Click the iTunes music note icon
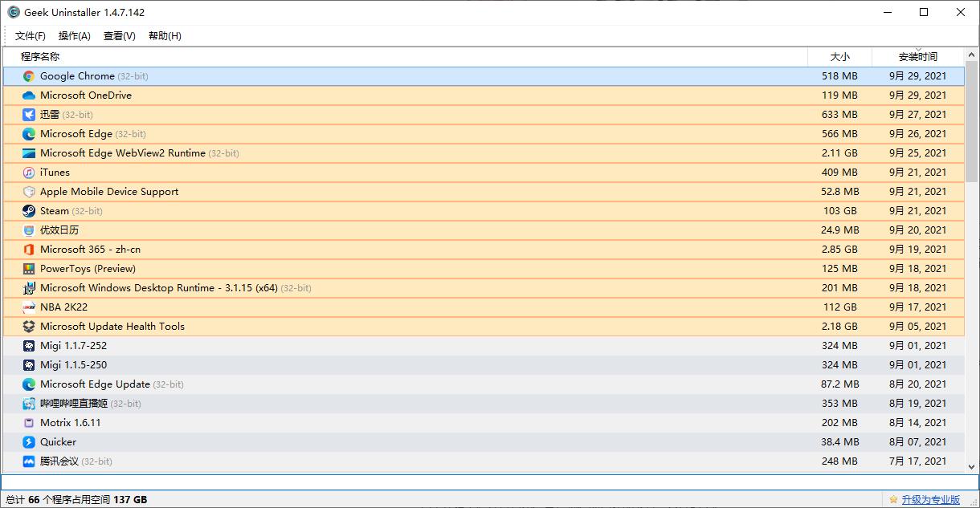 coord(29,173)
